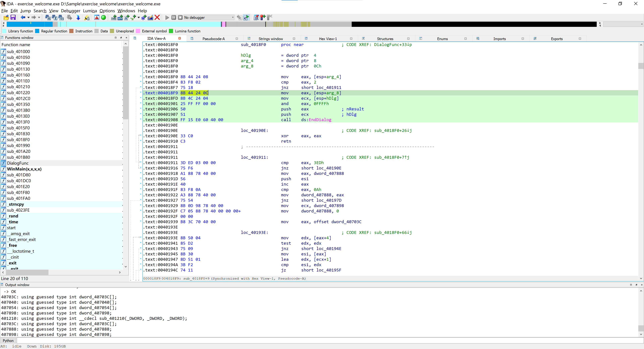The image size is (644, 349).
Task: Click the edit pencil toolbar icon
Action: pyautogui.click(x=150, y=17)
